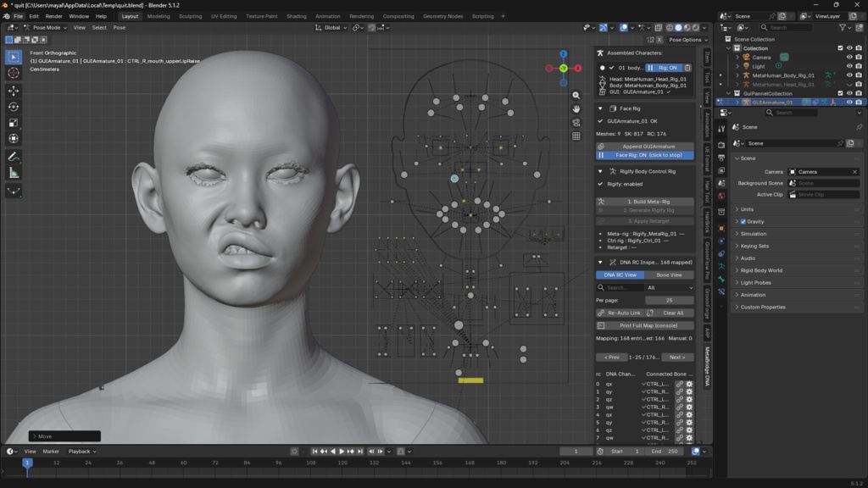The height and width of the screenshot is (488, 868).
Task: Uncheck the Collection exclude checkbox
Action: point(840,48)
